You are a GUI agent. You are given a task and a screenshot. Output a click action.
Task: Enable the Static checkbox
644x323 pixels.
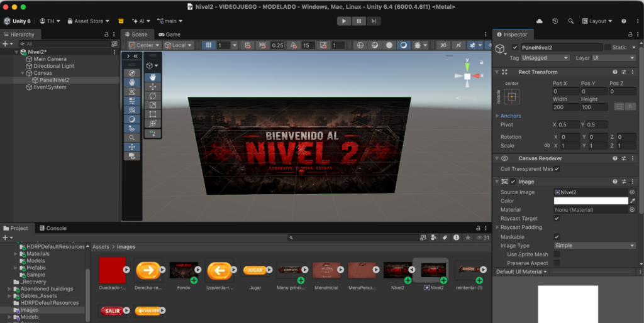(x=608, y=48)
